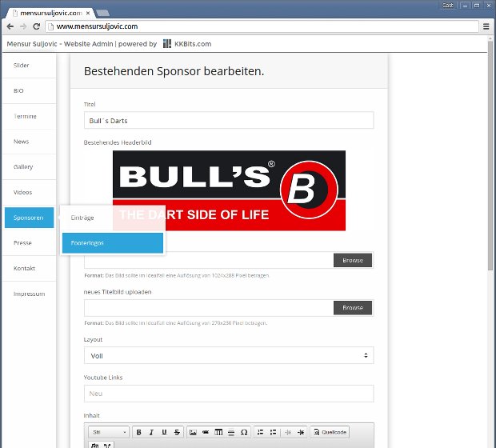Click the Titel field with Bull's Darts
The image size is (496, 448).
[x=229, y=120]
